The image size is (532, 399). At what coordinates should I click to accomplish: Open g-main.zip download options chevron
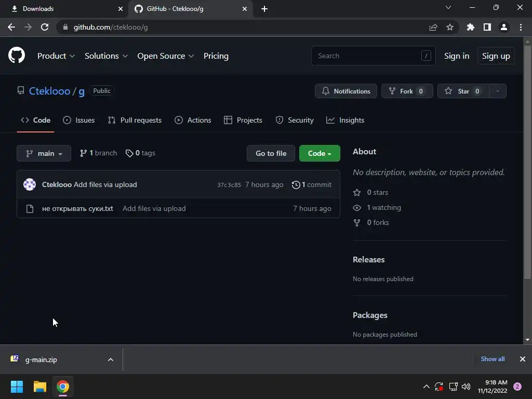(x=110, y=360)
